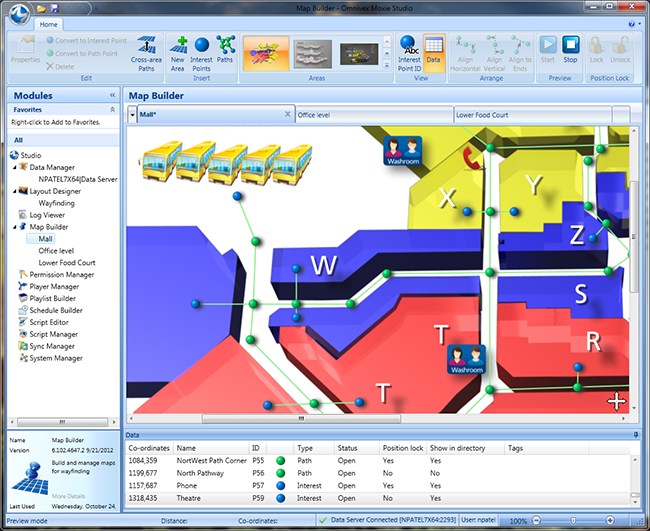Click Convert to Interest Point
The image size is (650, 531).
87,40
